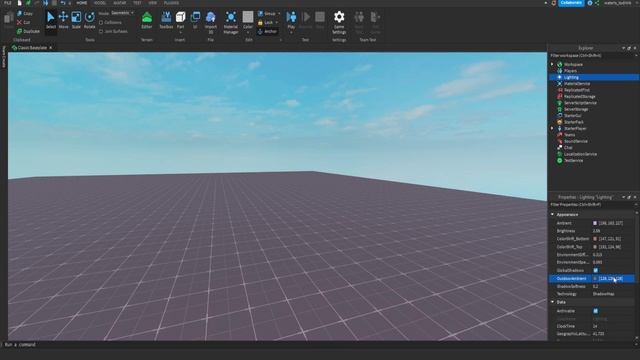The height and width of the screenshot is (360, 640).
Task: Open the Toolbox panel
Action: pyautogui.click(x=166, y=20)
